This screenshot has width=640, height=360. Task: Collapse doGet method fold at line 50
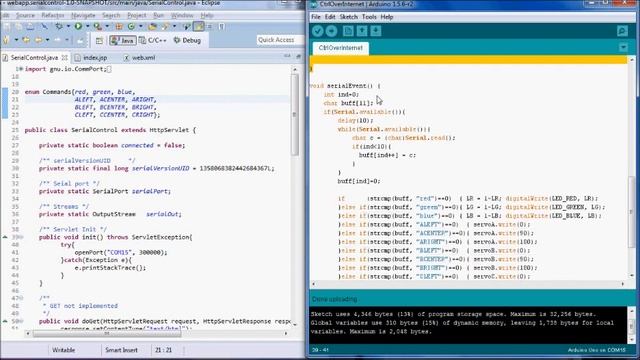20,321
